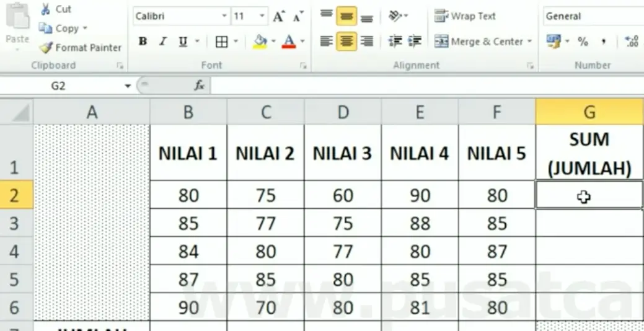Screen dimensions: 644x331
Task: Align text right in the cell
Action: 366,42
